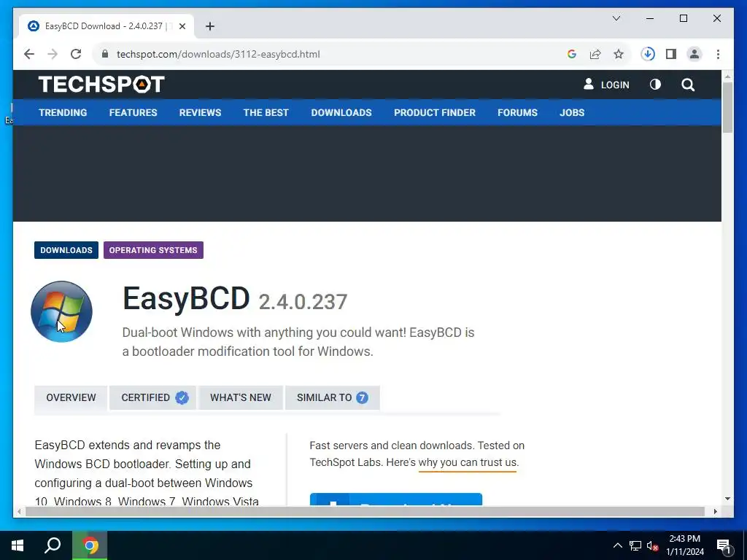Open Chrome three-dot menu
This screenshot has width=747, height=560.
coord(718,54)
